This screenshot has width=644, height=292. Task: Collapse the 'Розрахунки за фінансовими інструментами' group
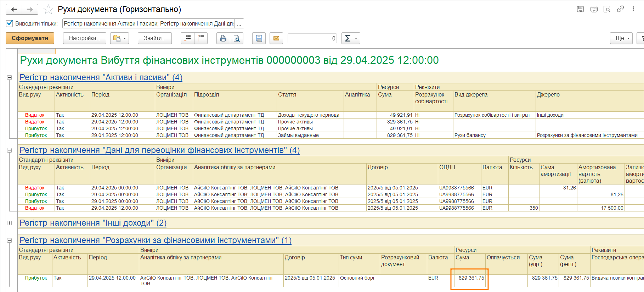pos(10,240)
